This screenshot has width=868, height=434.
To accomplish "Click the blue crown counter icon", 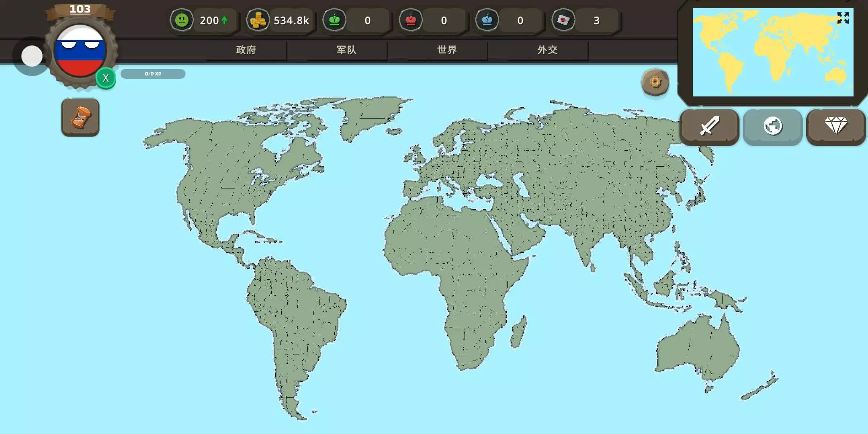I will [x=487, y=20].
